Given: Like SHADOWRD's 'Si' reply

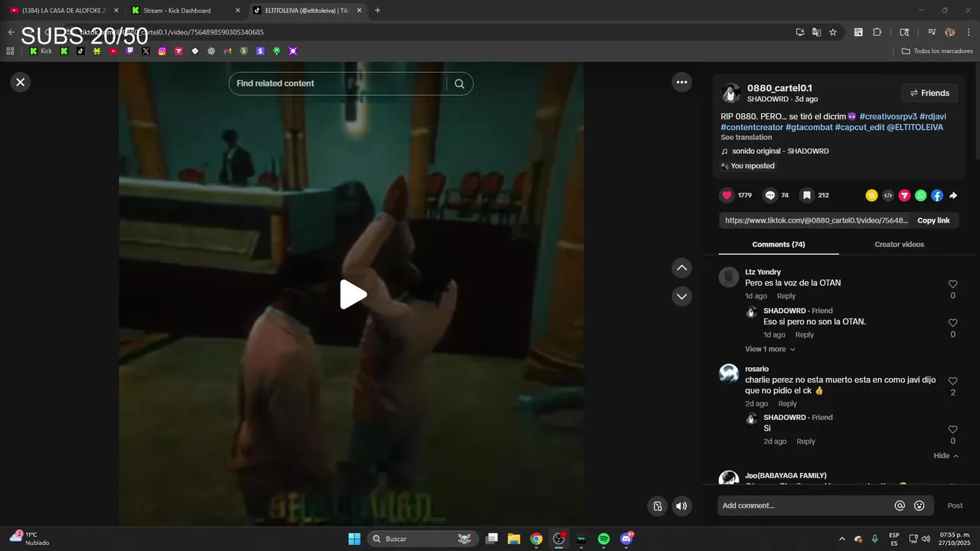Looking at the screenshot, I should point(952,429).
